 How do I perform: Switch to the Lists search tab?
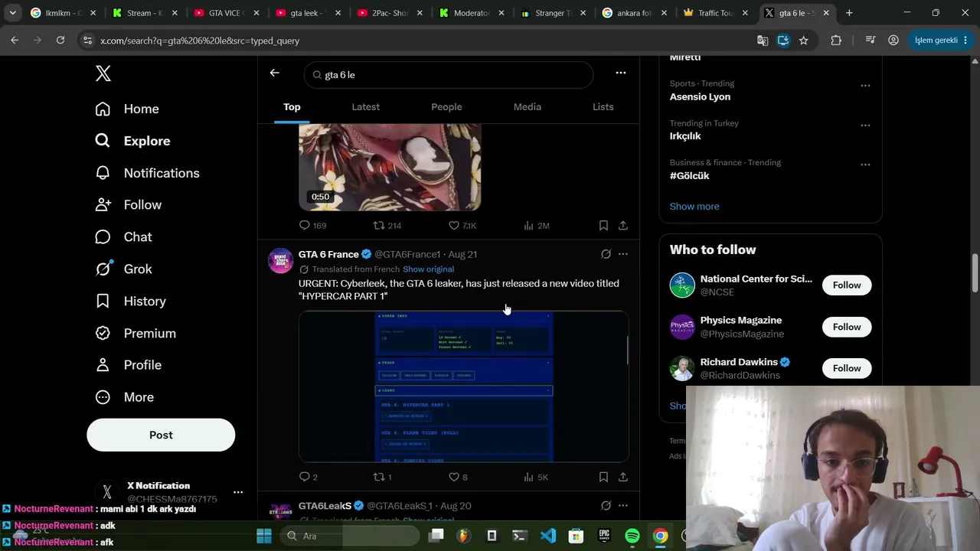click(x=603, y=107)
